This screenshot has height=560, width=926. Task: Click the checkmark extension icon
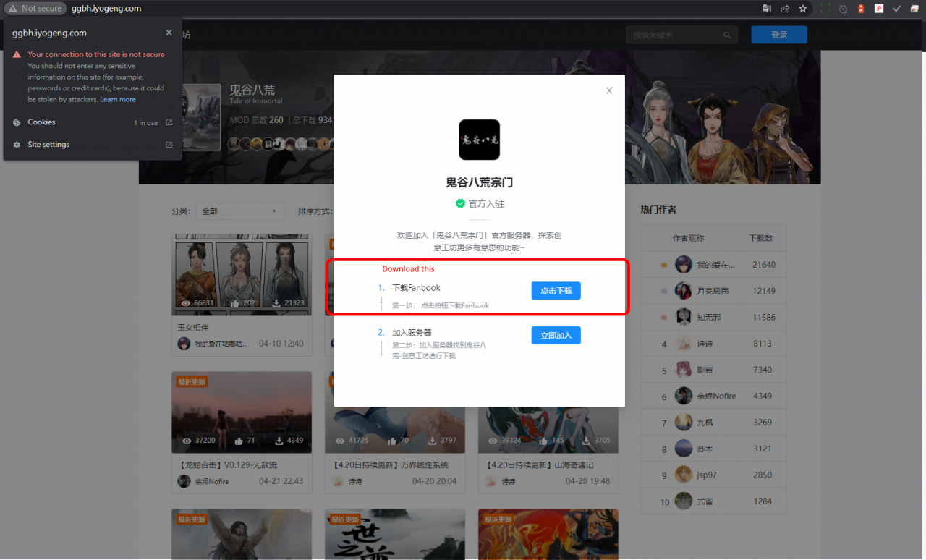897,9
